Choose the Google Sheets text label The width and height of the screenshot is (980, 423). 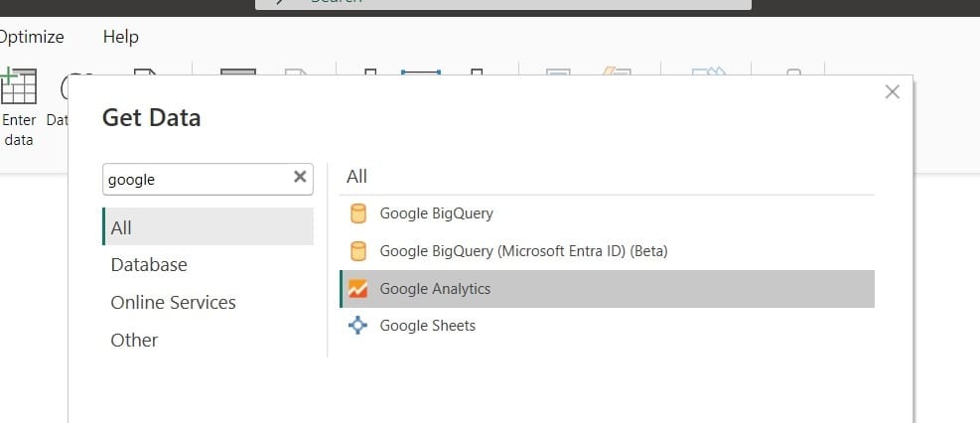click(x=427, y=326)
